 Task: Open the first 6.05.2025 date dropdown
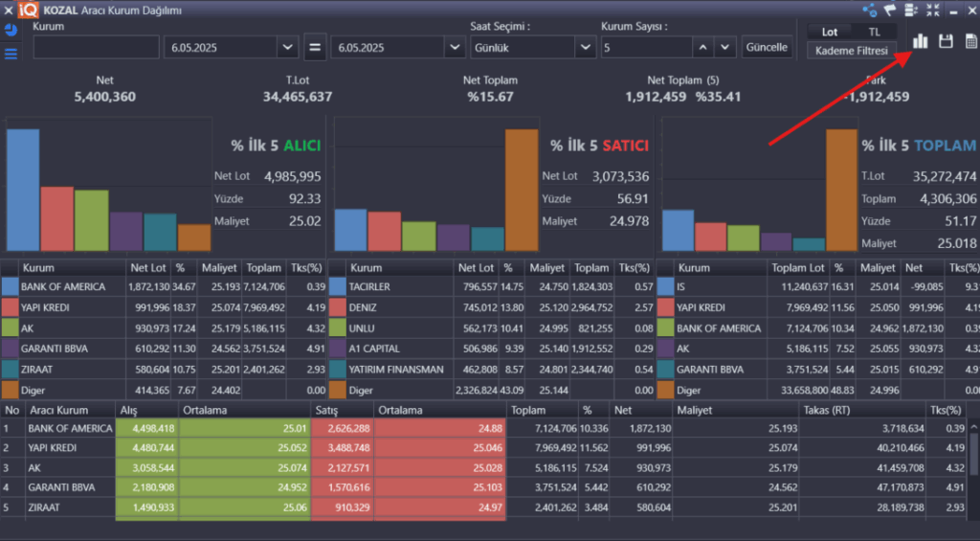tap(287, 48)
